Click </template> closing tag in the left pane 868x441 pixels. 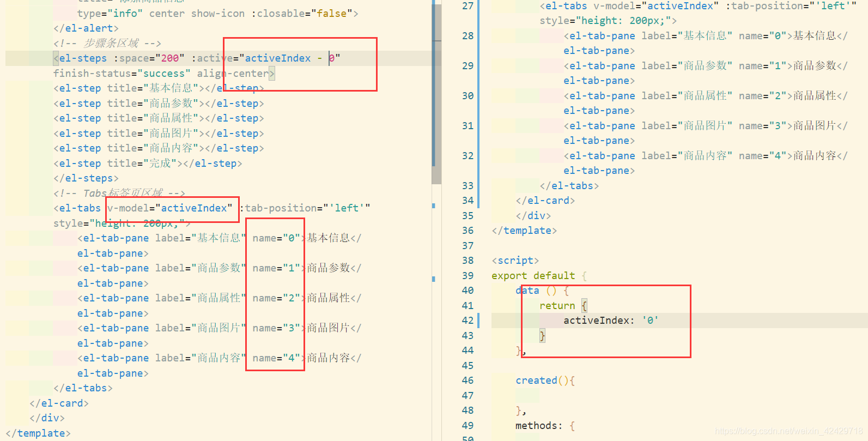click(x=38, y=433)
